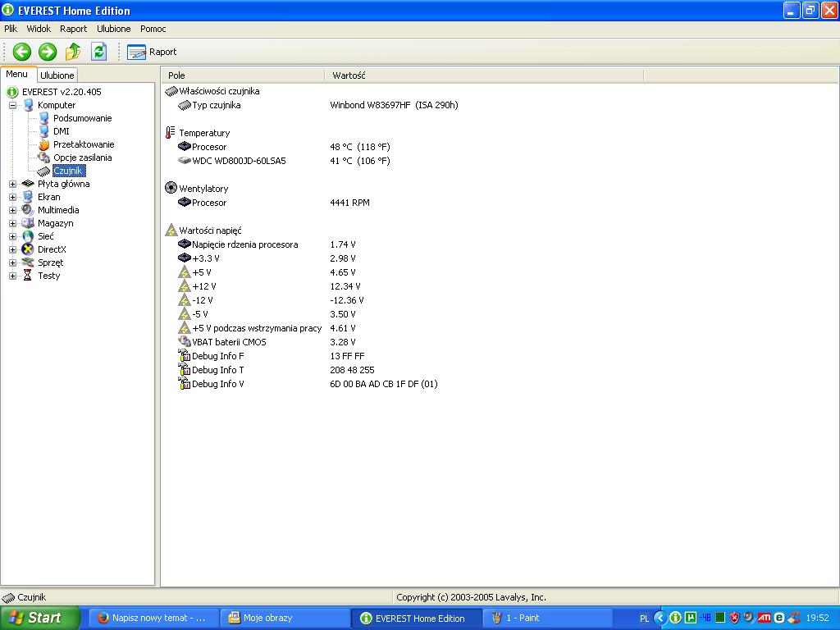Select Opcje zasilania in the tree
840x630 pixels.
coord(82,157)
